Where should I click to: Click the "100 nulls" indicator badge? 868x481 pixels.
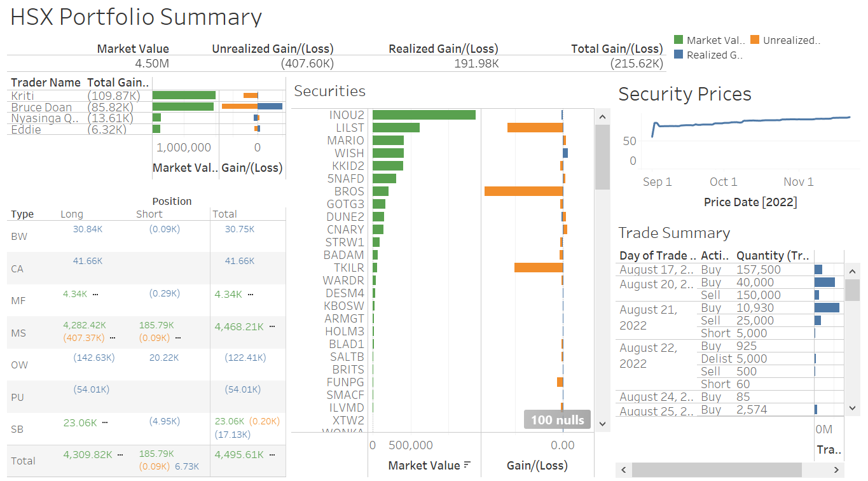(557, 419)
